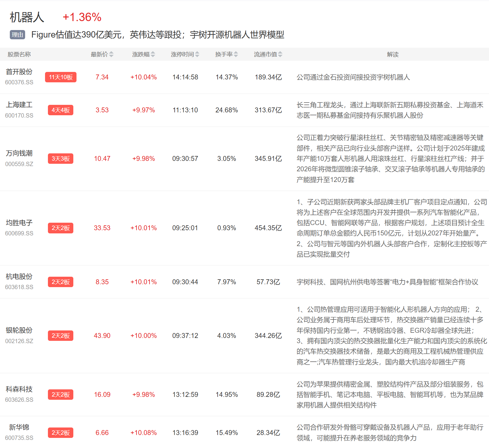Click 首开股份 11天10板 badge

[61, 77]
